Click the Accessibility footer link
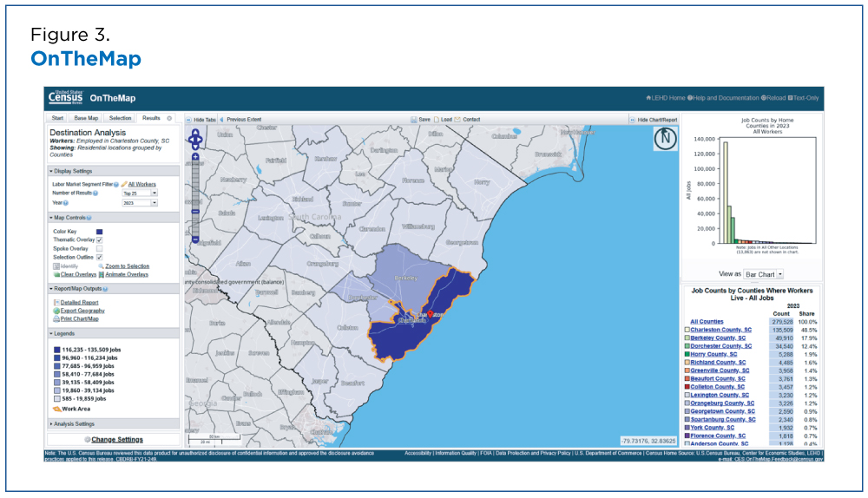Image resolution: width=868 pixels, height=498 pixels. pos(418,453)
